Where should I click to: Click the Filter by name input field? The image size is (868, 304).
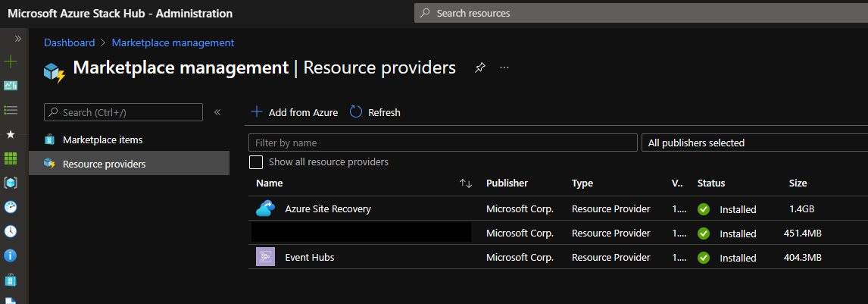pos(442,143)
